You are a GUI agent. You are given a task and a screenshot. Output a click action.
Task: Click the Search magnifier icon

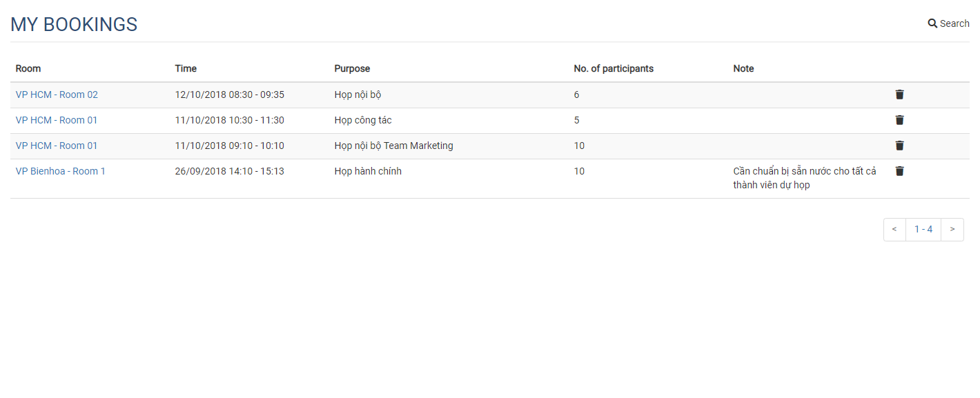(x=932, y=23)
